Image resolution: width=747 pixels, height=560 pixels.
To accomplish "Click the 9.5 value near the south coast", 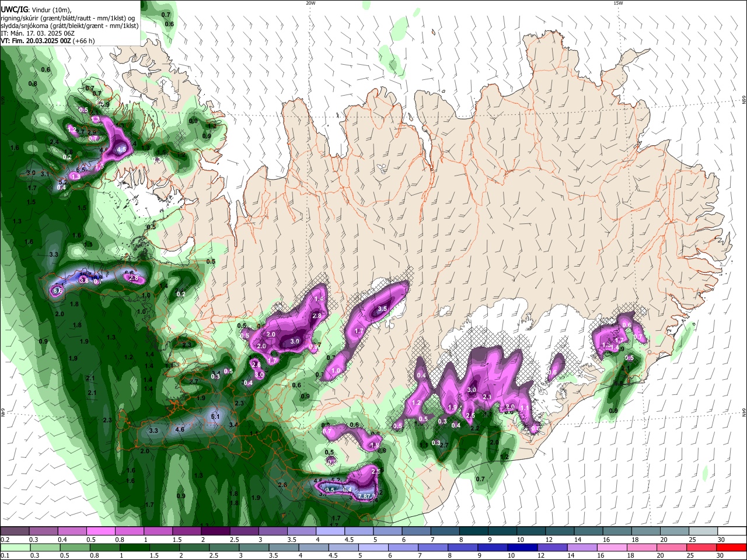I will pos(330,490).
